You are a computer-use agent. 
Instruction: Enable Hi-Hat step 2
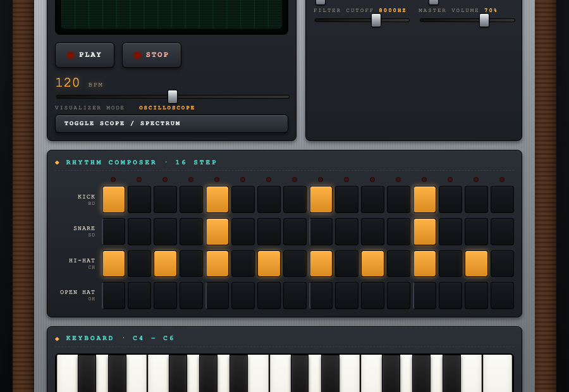pyautogui.click(x=139, y=264)
